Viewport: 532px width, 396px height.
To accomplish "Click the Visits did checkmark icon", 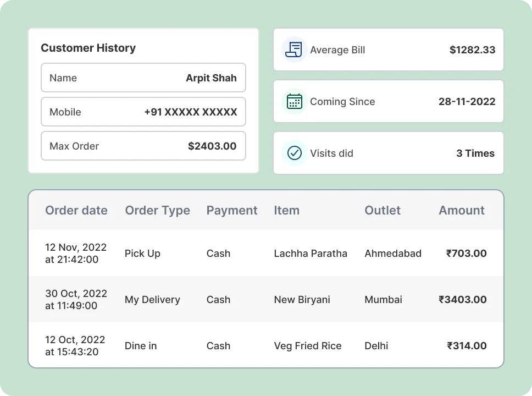I will pos(294,153).
